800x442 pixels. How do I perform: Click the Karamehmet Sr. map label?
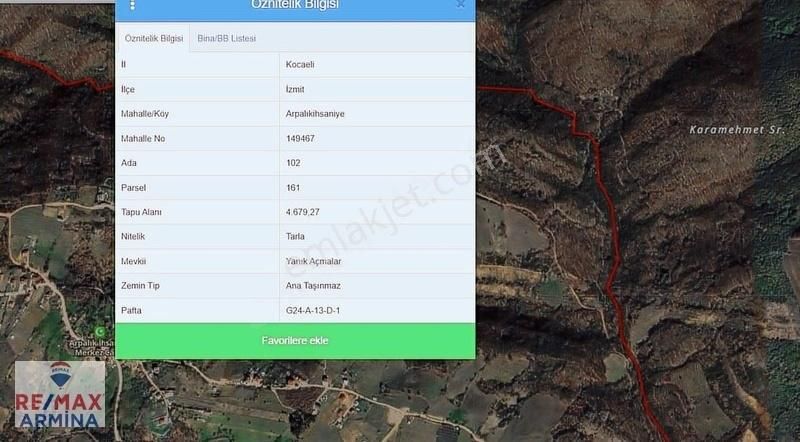pyautogui.click(x=737, y=130)
